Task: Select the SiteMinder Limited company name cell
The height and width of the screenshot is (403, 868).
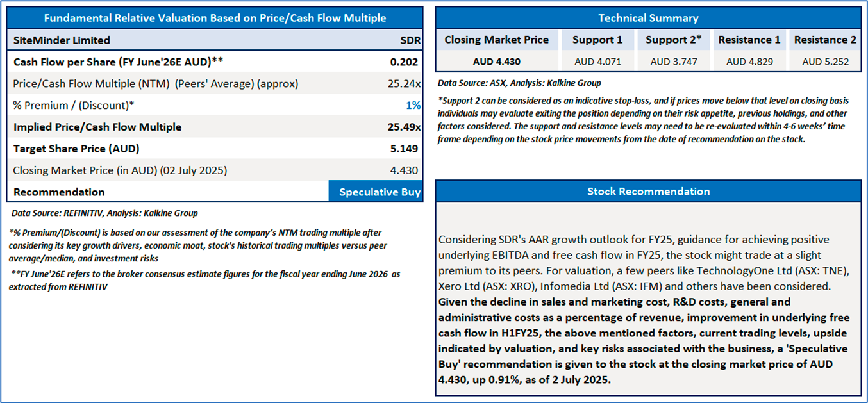Action: [62, 40]
